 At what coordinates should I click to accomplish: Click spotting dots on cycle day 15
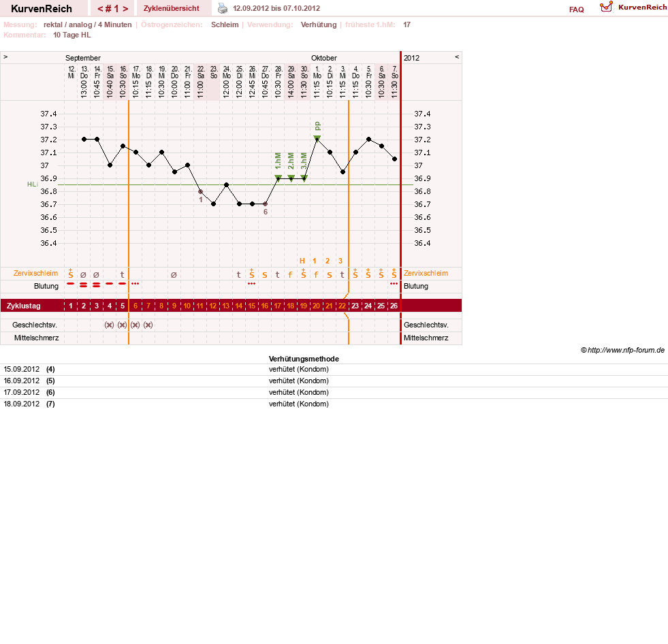251,284
